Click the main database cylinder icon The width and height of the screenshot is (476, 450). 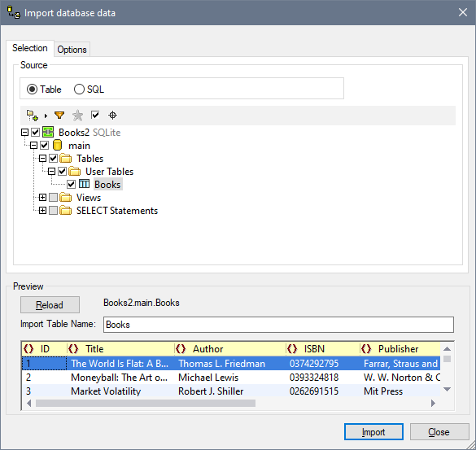coord(57,146)
